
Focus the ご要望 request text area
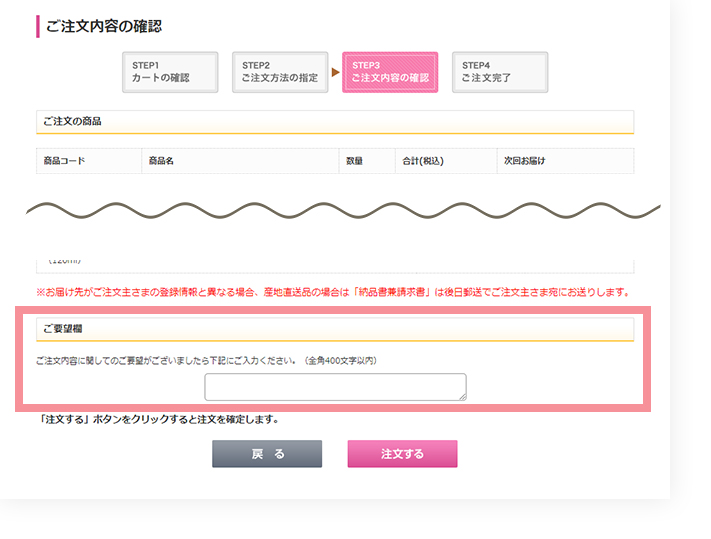pos(334,387)
